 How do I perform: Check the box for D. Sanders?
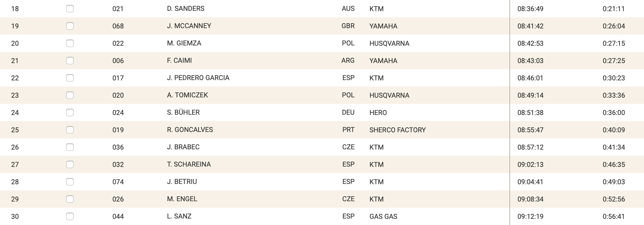point(70,9)
